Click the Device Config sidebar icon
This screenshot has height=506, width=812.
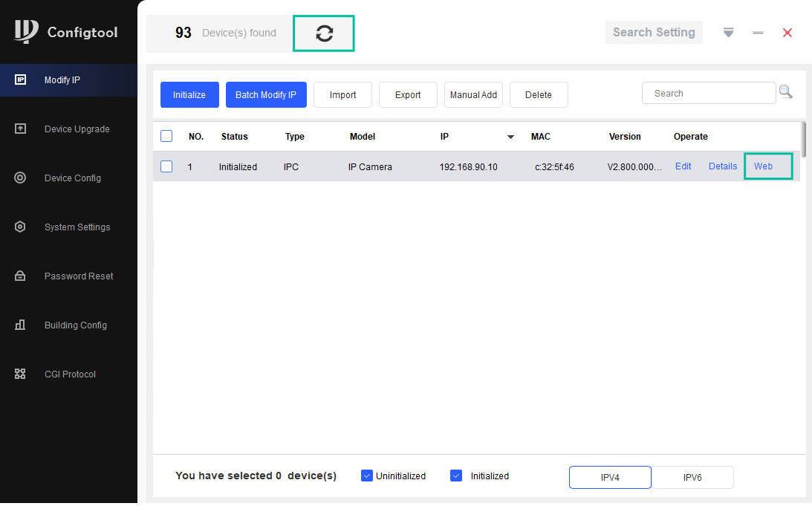pos(20,178)
